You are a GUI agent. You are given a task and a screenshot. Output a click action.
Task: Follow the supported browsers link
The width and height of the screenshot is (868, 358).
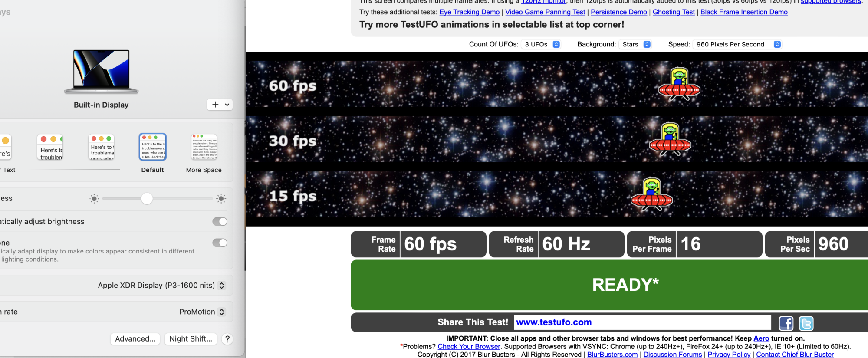(x=831, y=2)
